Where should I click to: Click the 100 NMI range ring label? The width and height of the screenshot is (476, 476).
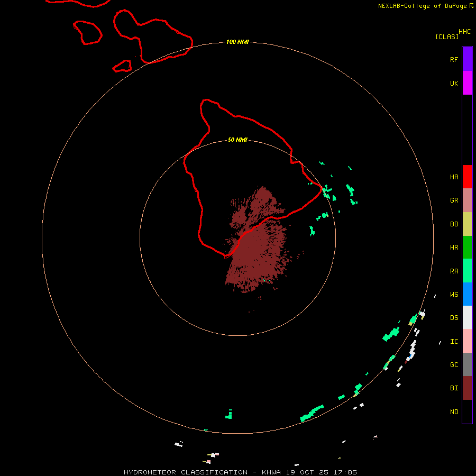point(237,42)
